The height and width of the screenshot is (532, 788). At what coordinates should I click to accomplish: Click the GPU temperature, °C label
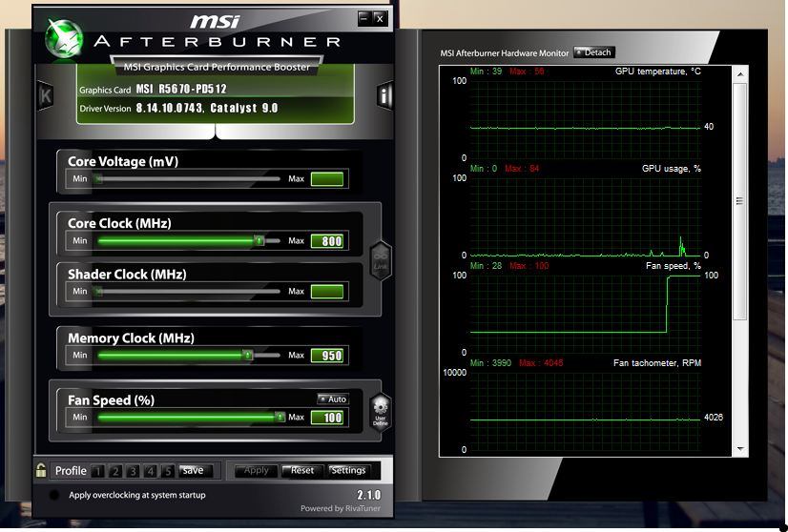click(x=658, y=72)
